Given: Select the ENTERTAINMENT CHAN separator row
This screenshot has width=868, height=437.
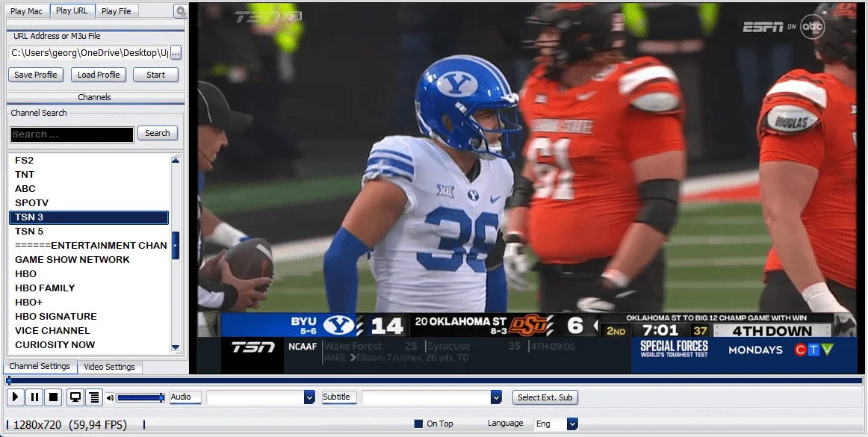Looking at the screenshot, I should (89, 245).
